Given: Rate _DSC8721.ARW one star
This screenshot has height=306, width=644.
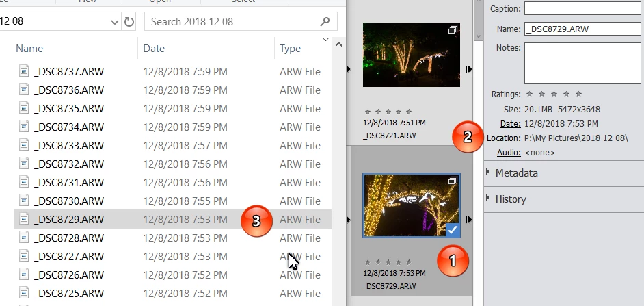Looking at the screenshot, I should point(368,112).
